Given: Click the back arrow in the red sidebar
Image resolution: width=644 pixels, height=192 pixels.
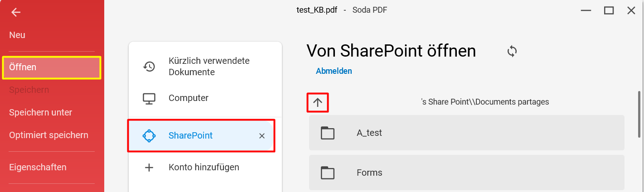Looking at the screenshot, I should (16, 13).
